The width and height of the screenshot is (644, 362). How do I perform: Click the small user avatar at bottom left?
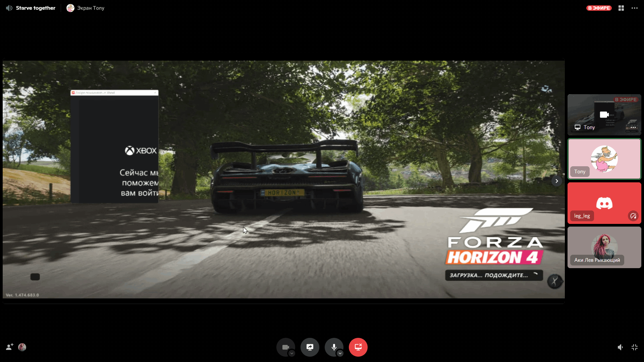22,347
